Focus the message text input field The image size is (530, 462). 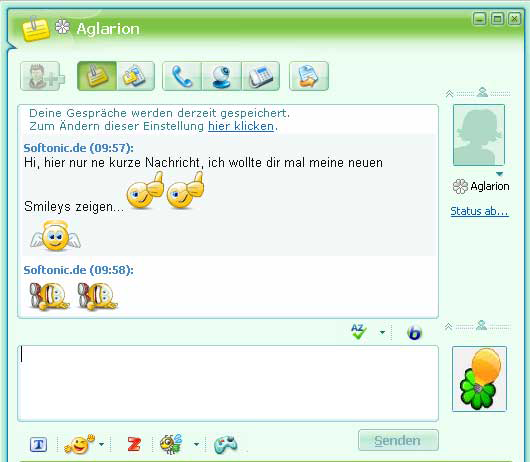(228, 383)
